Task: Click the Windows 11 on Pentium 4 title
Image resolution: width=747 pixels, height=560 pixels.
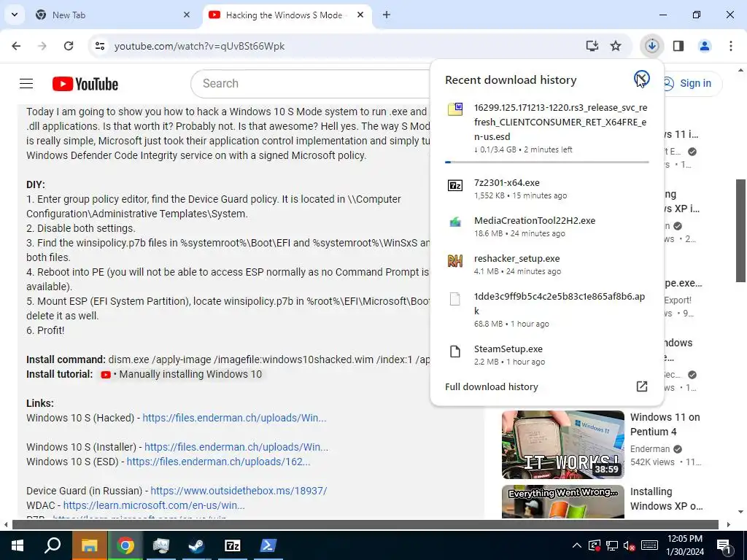Action: pos(665,424)
